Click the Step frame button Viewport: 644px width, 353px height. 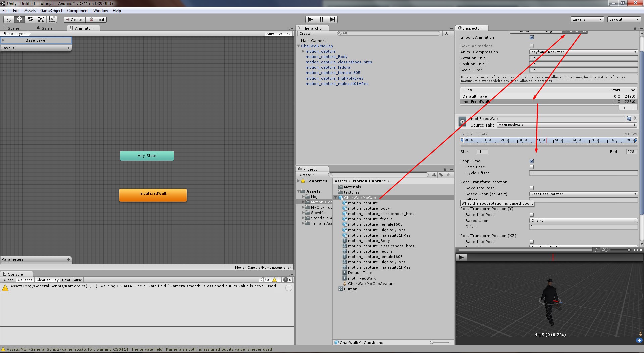pyautogui.click(x=332, y=19)
